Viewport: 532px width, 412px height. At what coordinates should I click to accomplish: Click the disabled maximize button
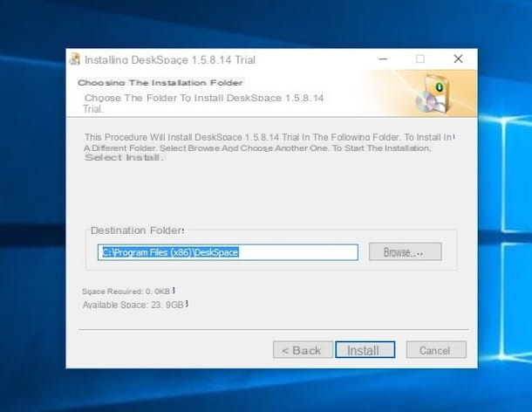(420, 59)
